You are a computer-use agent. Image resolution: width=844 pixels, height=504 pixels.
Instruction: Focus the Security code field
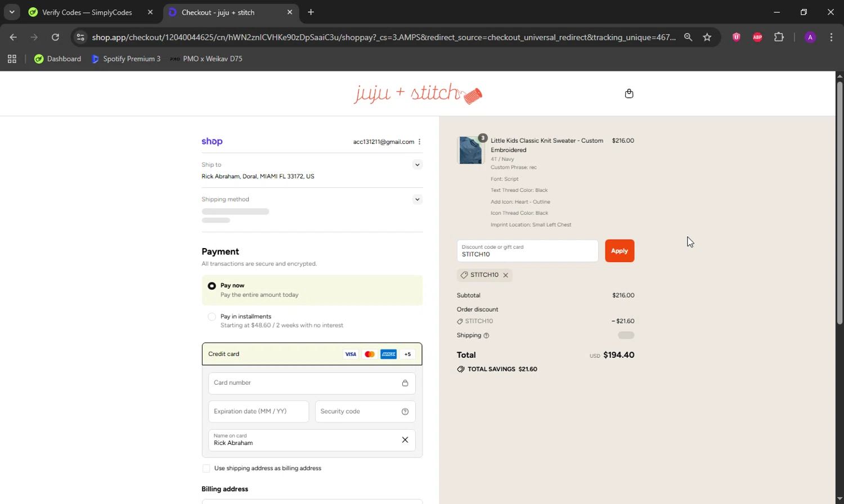365,412
